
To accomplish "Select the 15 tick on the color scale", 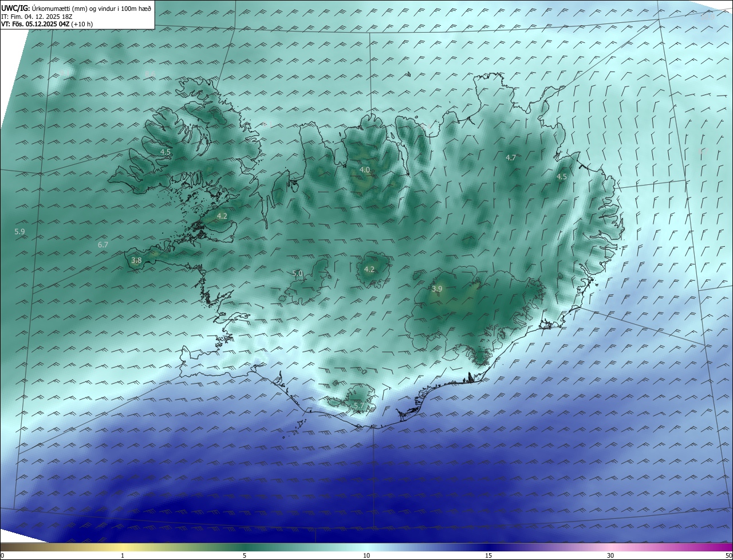I will click(x=488, y=555).
